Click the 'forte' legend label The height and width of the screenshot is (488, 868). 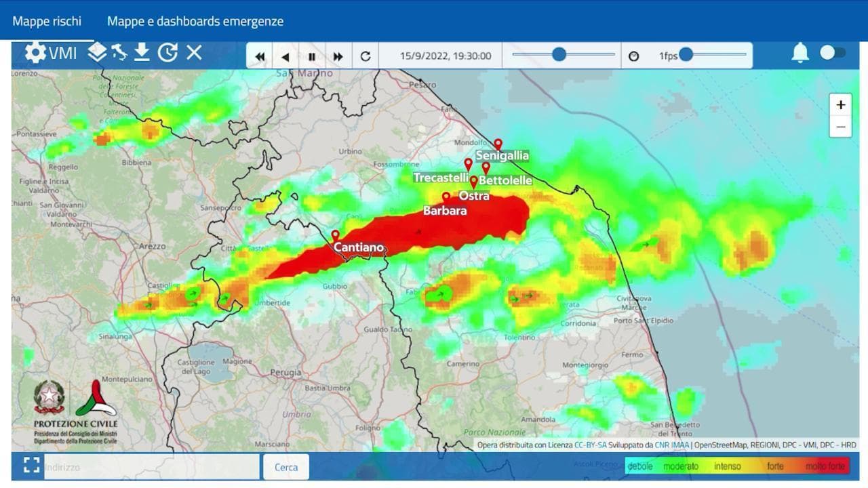point(775,466)
